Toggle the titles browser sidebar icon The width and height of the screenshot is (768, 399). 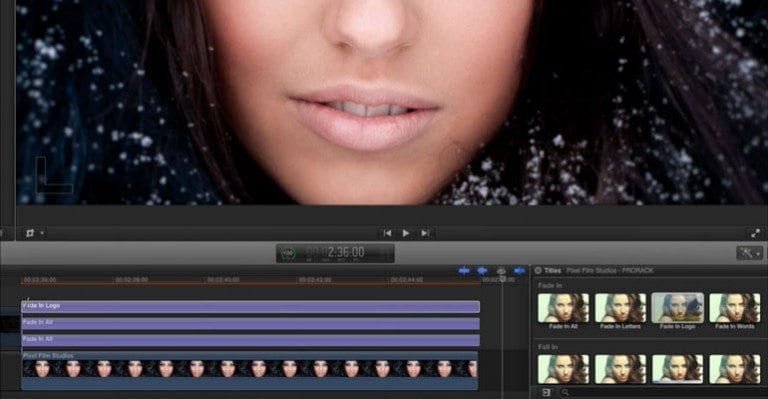tap(546, 393)
